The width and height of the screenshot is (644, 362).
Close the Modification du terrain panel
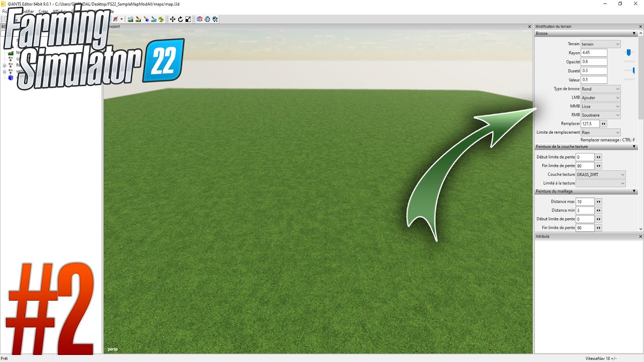coord(640,27)
